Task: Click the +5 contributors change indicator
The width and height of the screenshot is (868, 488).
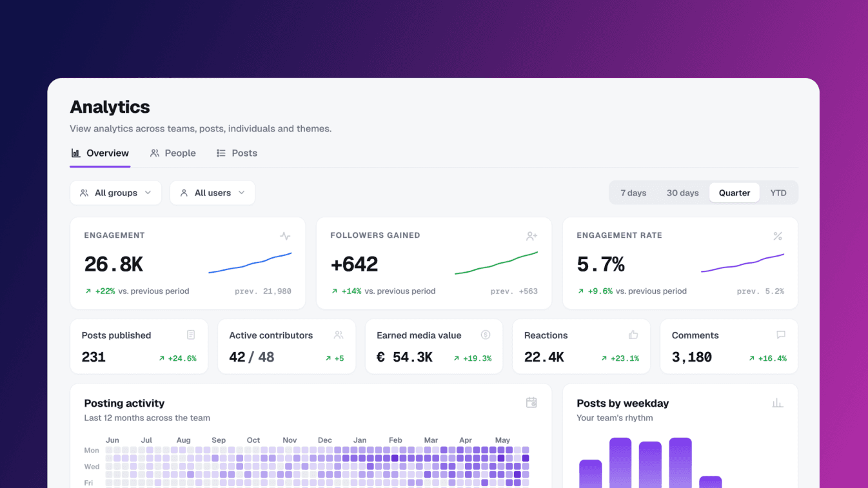Action: click(335, 358)
